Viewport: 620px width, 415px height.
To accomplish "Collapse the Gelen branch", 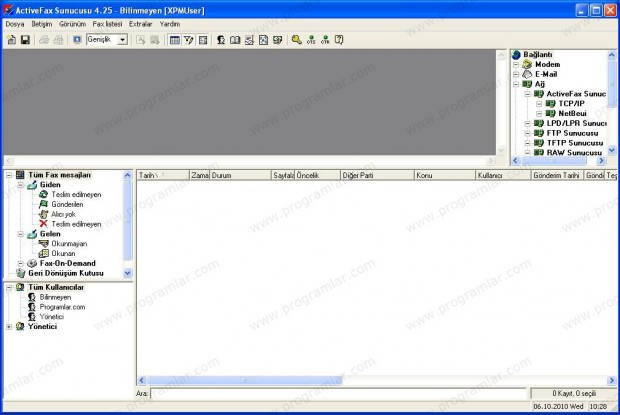I will point(21,234).
